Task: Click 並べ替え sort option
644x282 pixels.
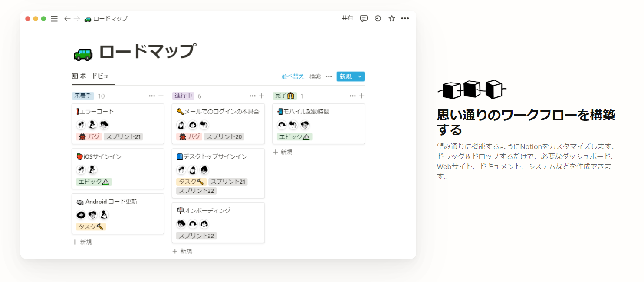Action: click(293, 76)
